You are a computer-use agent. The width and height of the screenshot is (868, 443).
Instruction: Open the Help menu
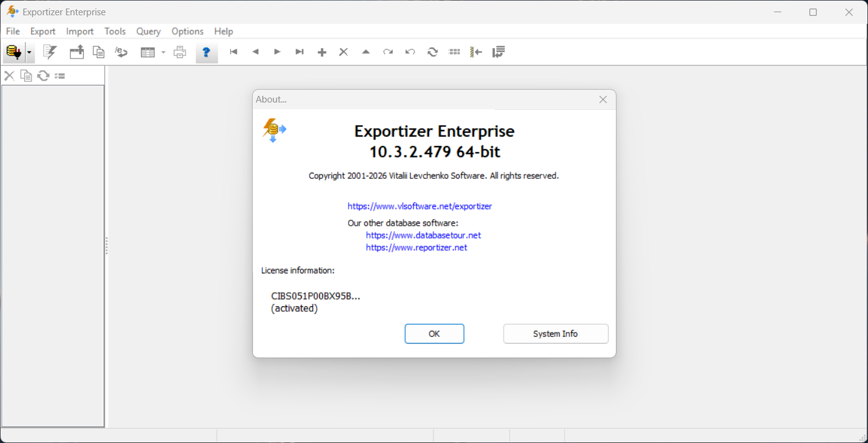click(x=223, y=31)
